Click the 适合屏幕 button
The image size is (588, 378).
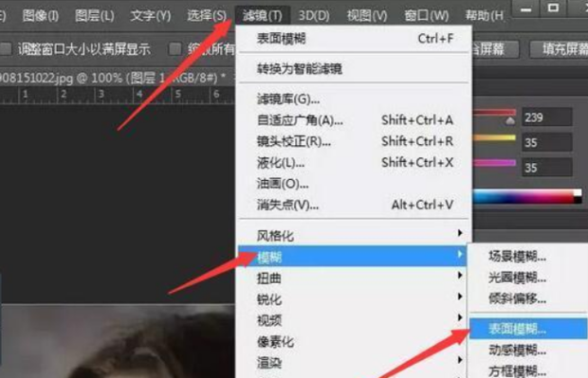tap(495, 49)
